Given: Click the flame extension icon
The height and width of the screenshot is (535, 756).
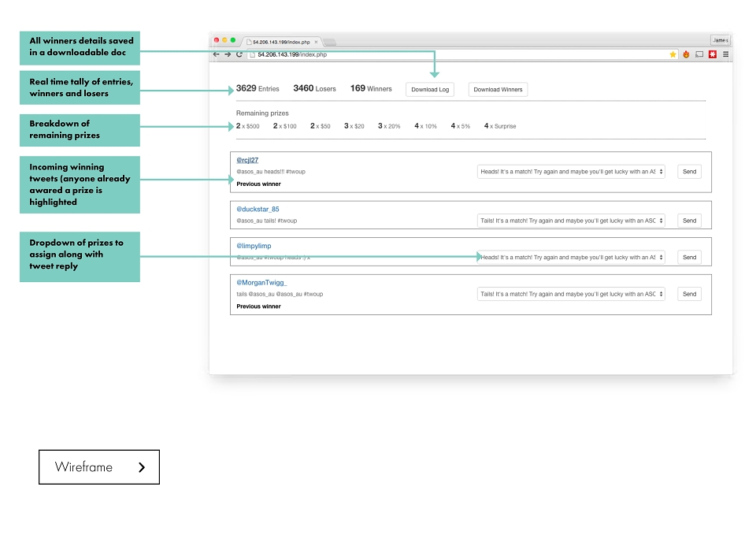Looking at the screenshot, I should (x=686, y=54).
